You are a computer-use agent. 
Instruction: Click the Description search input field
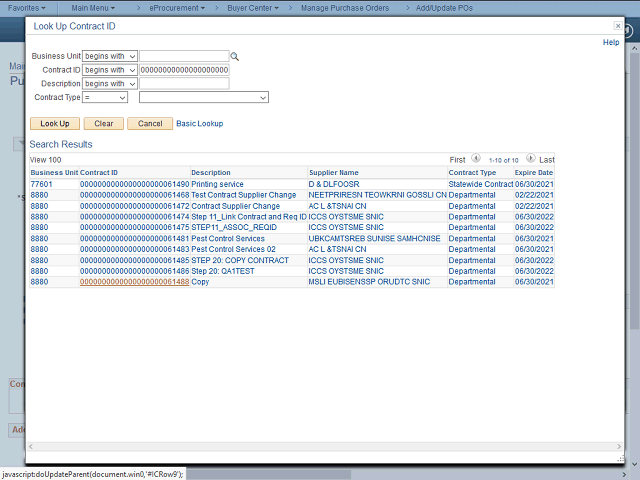[x=184, y=84]
